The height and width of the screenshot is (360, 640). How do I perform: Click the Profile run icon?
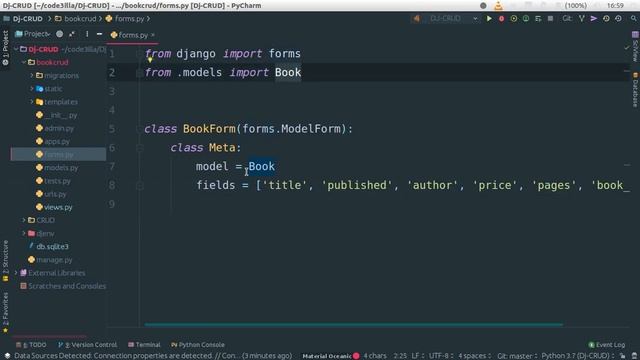tap(526, 19)
